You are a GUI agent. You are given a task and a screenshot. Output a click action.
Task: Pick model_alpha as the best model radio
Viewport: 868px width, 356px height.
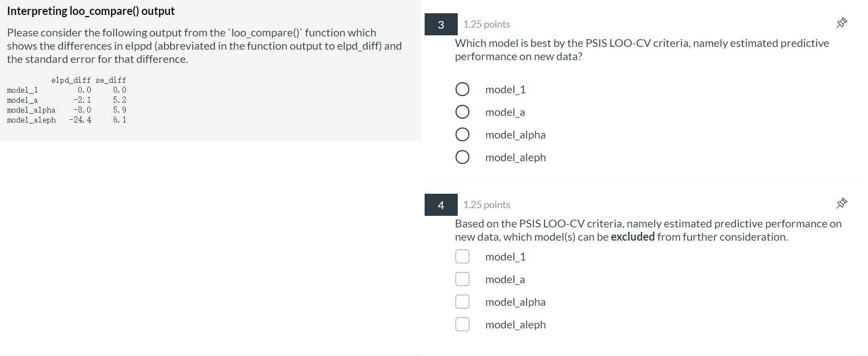[463, 135]
